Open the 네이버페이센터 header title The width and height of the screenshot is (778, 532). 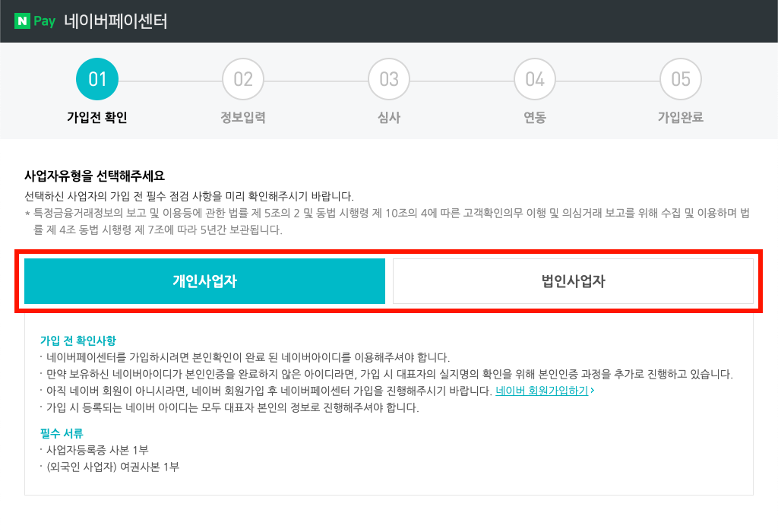(115, 21)
